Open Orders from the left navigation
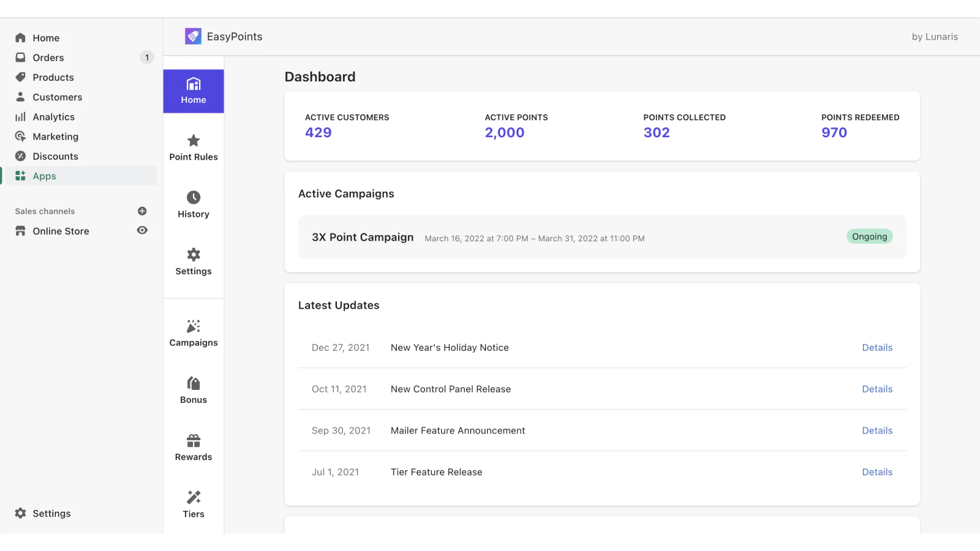The image size is (980, 551). 48,58
